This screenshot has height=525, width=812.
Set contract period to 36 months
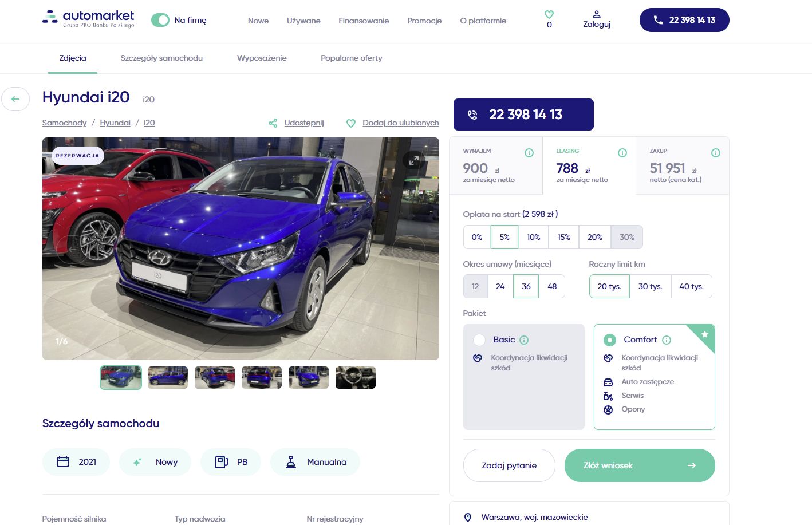click(526, 286)
